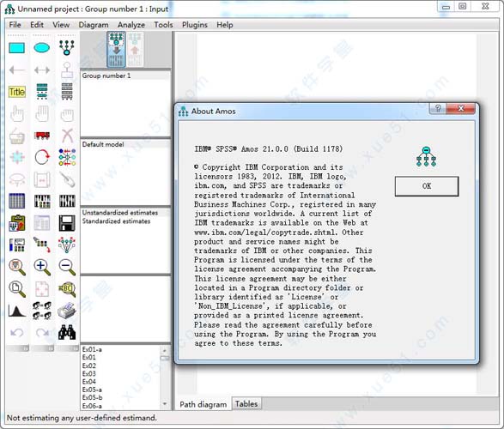Click file list scrollbar down arrow

[165, 404]
